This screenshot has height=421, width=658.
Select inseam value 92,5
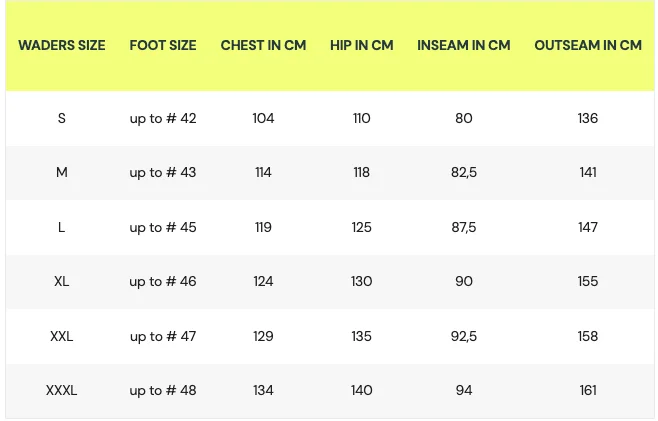pos(464,337)
